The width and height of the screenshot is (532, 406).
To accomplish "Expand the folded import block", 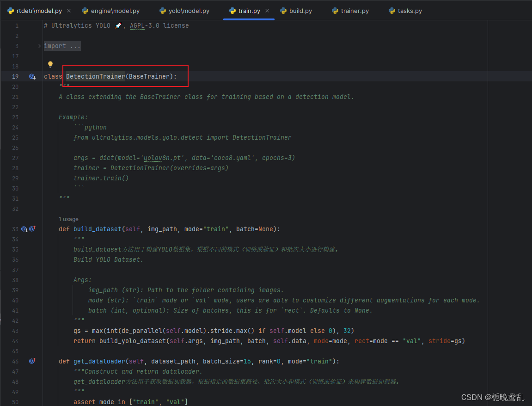I will point(39,46).
